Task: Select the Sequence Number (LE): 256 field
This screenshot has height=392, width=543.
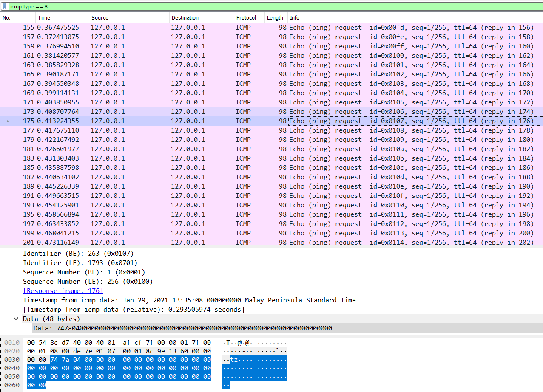Action: point(88,282)
